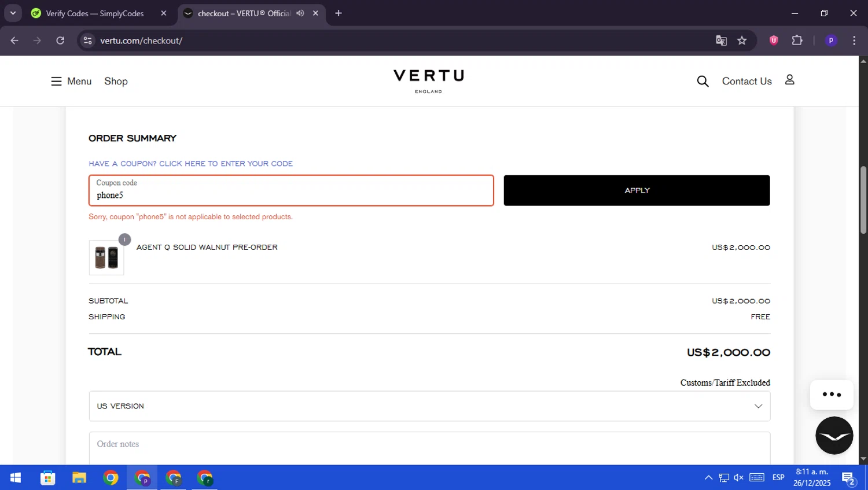The height and width of the screenshot is (490, 868).
Task: Open the Chrome three-dot menu
Action: coord(854,40)
